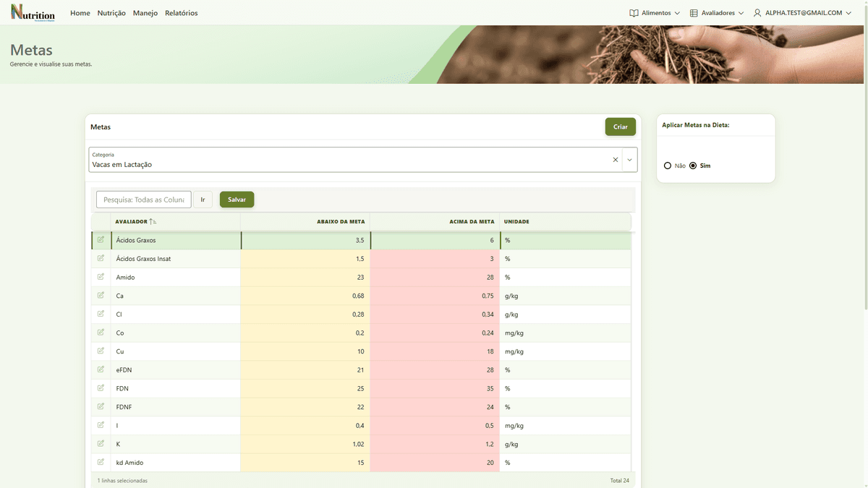Image resolution: width=868 pixels, height=488 pixels.
Task: Select the Não radio option
Action: [x=668, y=166]
